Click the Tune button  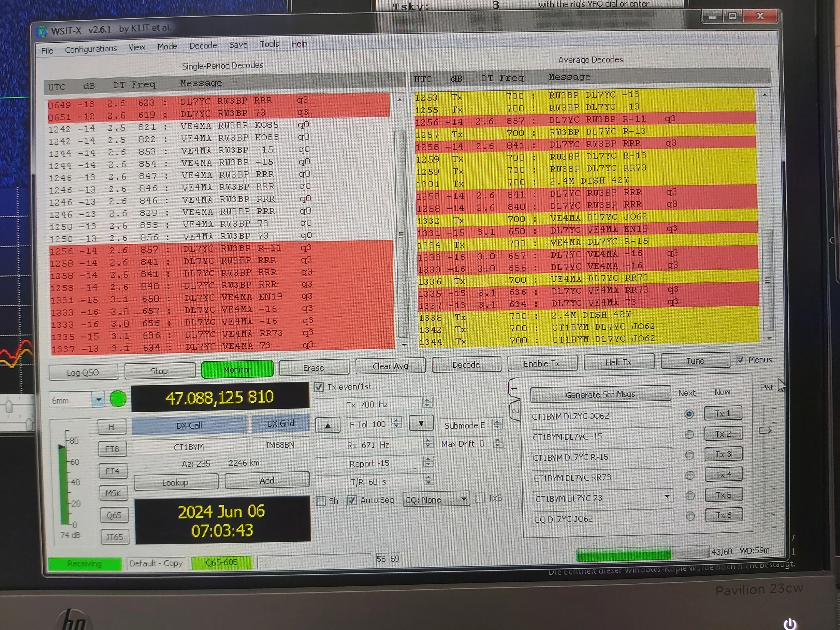coord(695,360)
